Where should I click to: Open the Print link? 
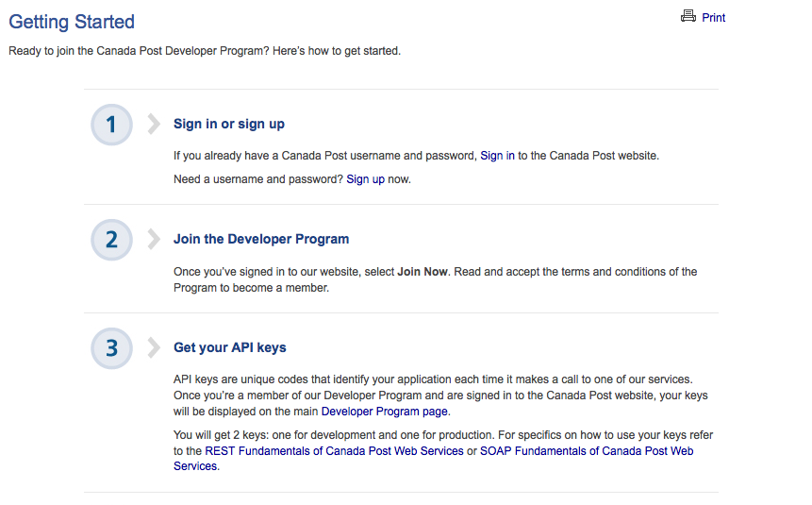point(713,18)
